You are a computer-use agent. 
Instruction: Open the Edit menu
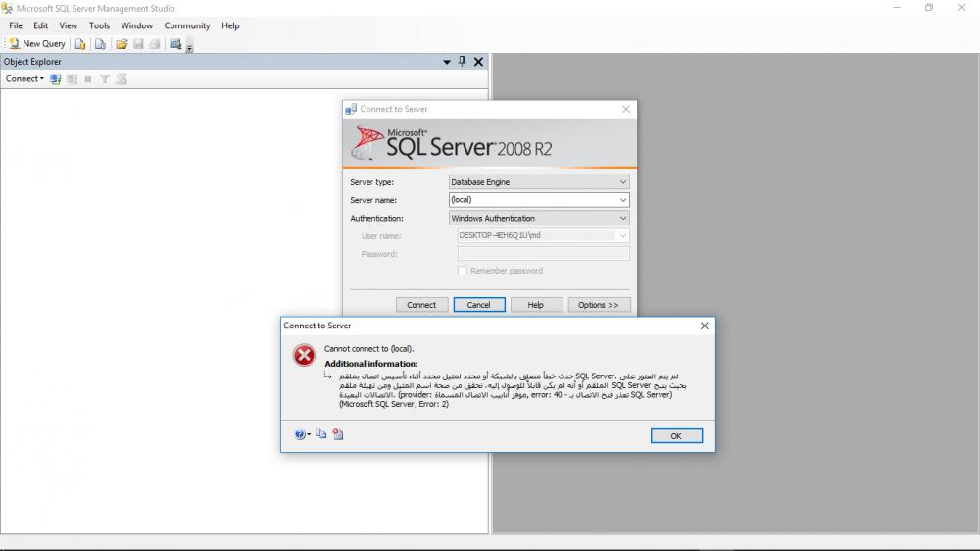coord(40,25)
